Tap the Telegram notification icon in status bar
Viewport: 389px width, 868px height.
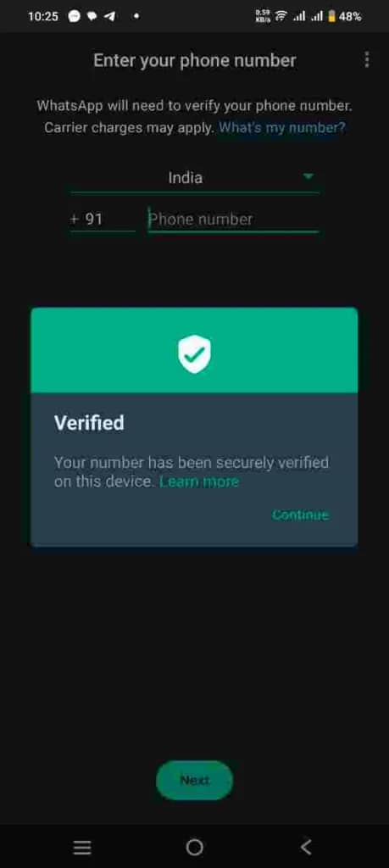coord(109,17)
